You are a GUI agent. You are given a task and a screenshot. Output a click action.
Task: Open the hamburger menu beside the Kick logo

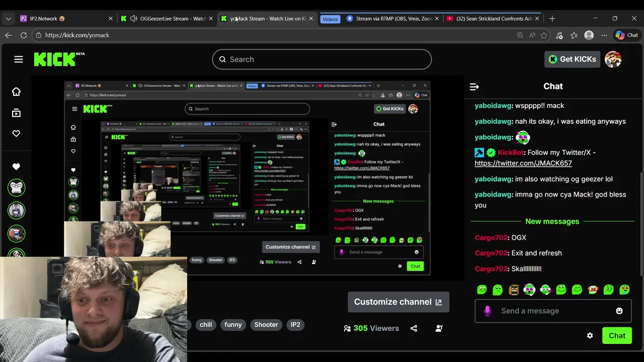click(x=19, y=59)
